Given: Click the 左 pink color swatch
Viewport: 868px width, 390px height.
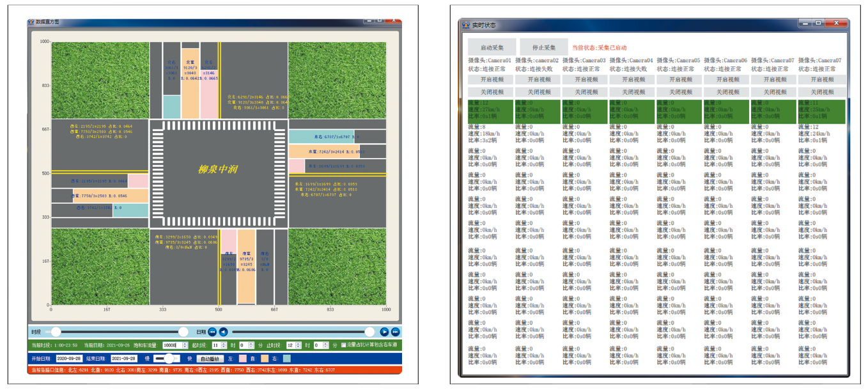Looking at the screenshot, I should 242,359.
